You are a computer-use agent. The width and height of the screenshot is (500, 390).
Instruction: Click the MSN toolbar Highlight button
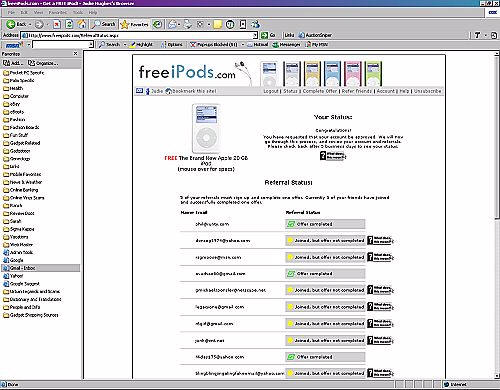pyautogui.click(x=141, y=44)
